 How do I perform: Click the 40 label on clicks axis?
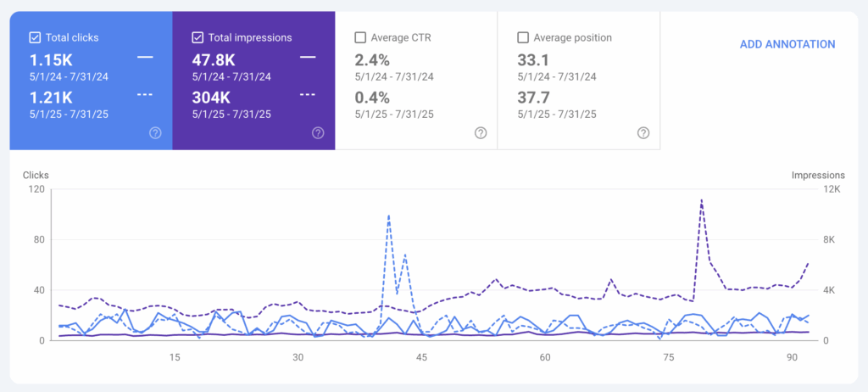[x=39, y=290]
